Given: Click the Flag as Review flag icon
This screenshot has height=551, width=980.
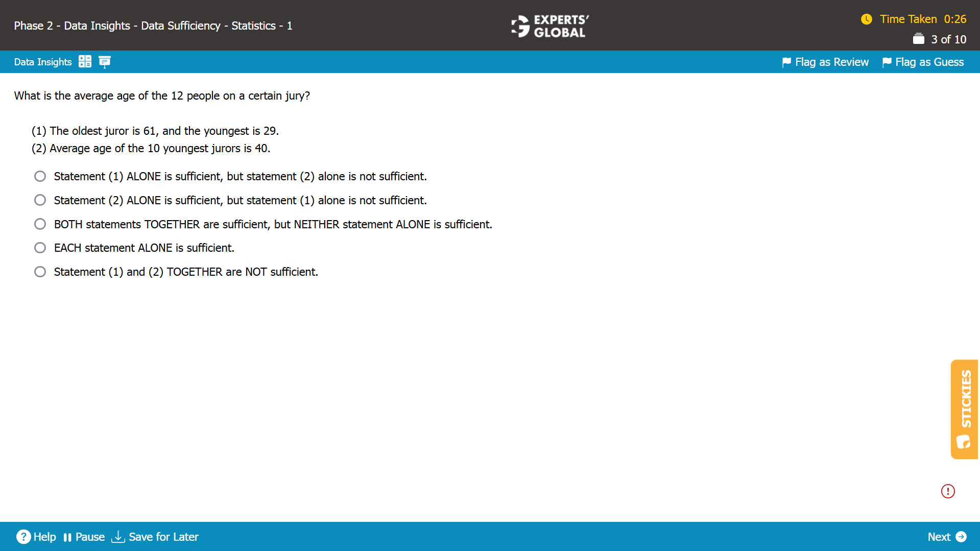Looking at the screenshot, I should (x=786, y=61).
